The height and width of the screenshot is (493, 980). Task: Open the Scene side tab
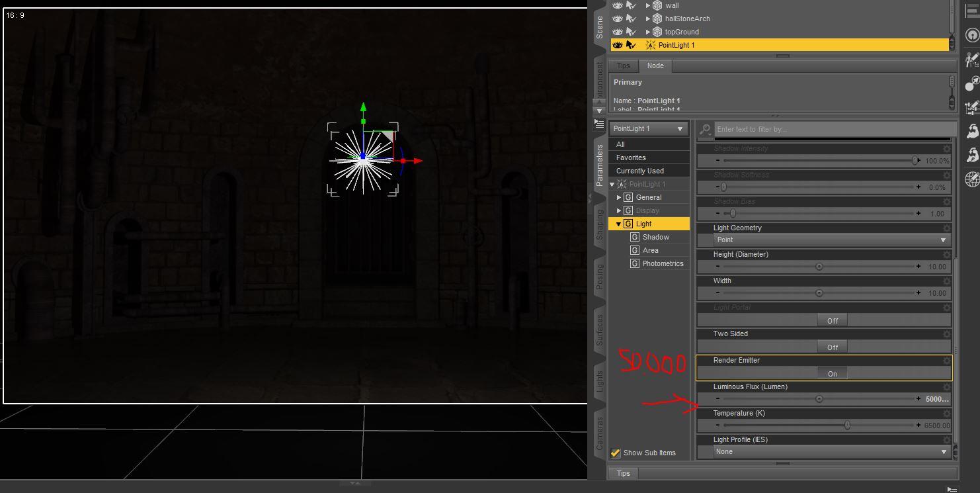coord(600,27)
